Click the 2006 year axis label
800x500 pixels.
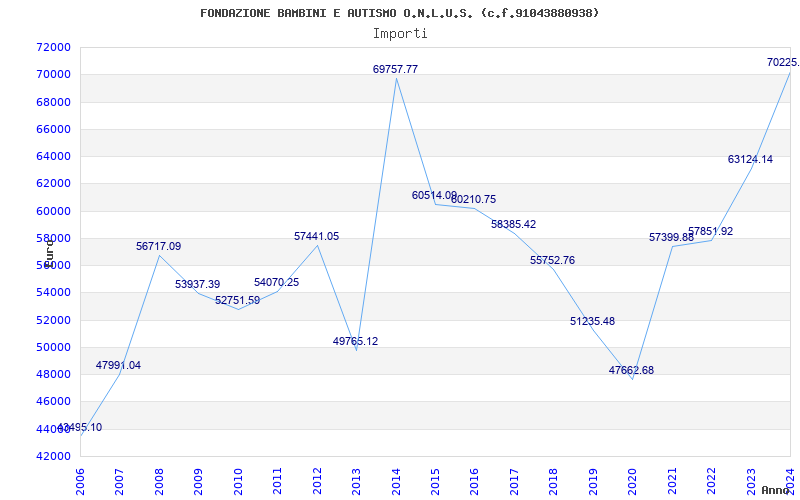click(80, 481)
